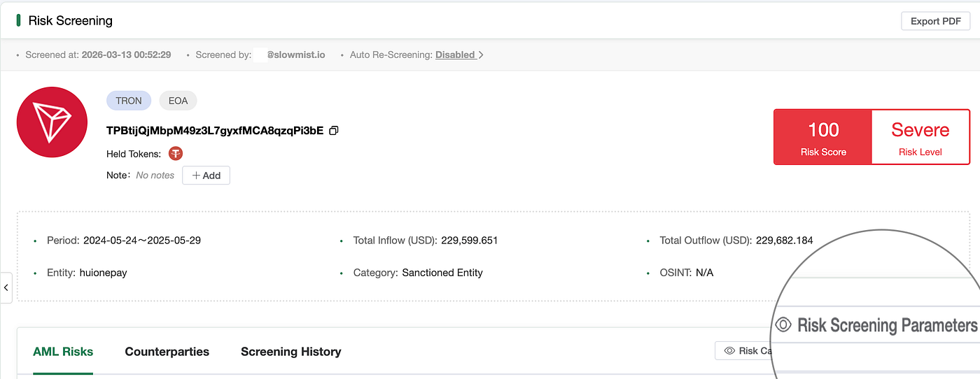The image size is (980, 379).
Task: Export the report as PDF
Action: click(x=935, y=21)
